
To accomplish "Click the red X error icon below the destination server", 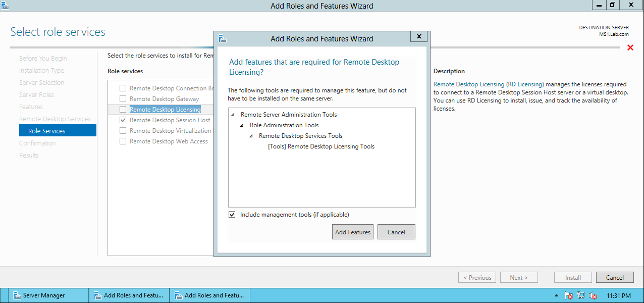I will [x=630, y=47].
